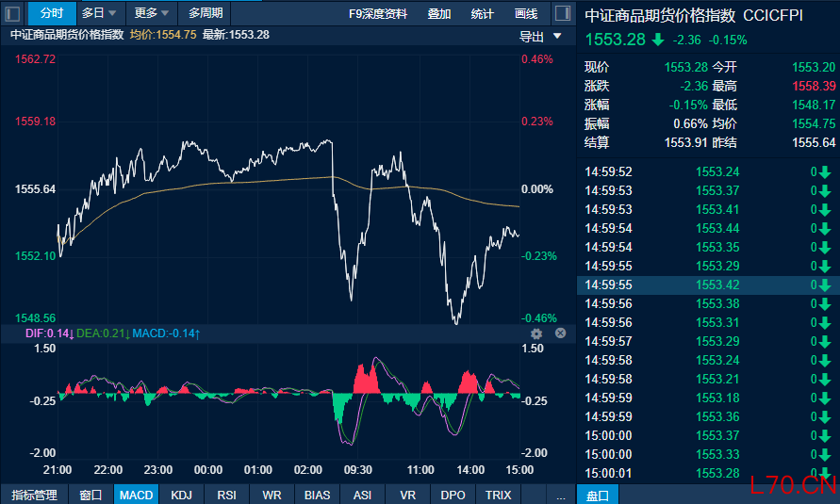840x504 pixels.
Task: Toggle the right side panel icon
Action: pos(563,13)
